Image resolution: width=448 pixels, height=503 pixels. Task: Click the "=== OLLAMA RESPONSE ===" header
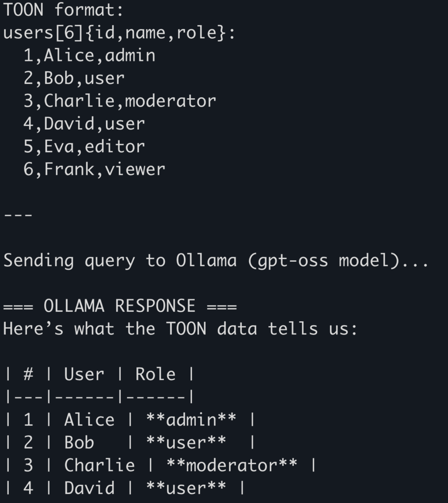(x=120, y=306)
